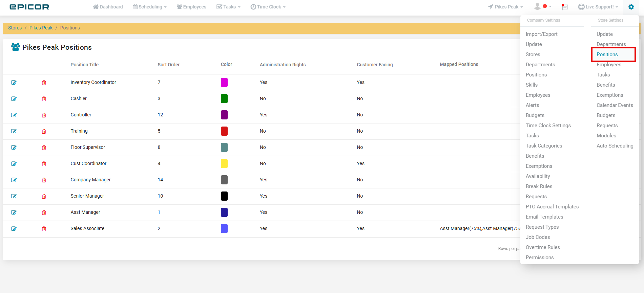Open Modules in Store Settings
644x293 pixels.
[x=606, y=136]
